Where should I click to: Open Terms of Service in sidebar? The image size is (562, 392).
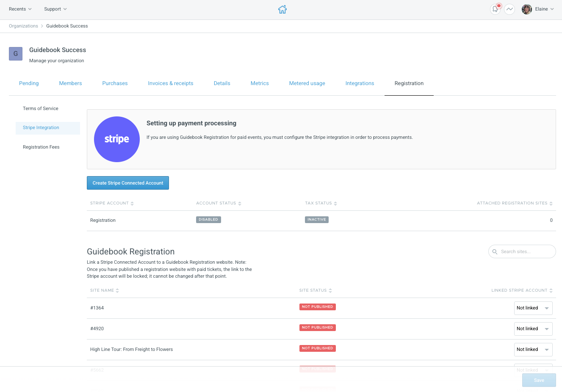pos(41,109)
